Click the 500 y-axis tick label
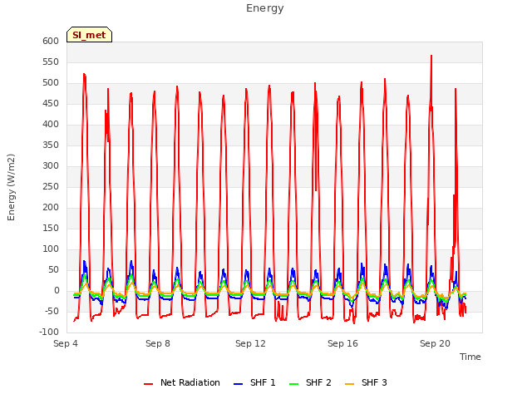The width and height of the screenshot is (532, 399). pyautogui.click(x=51, y=83)
